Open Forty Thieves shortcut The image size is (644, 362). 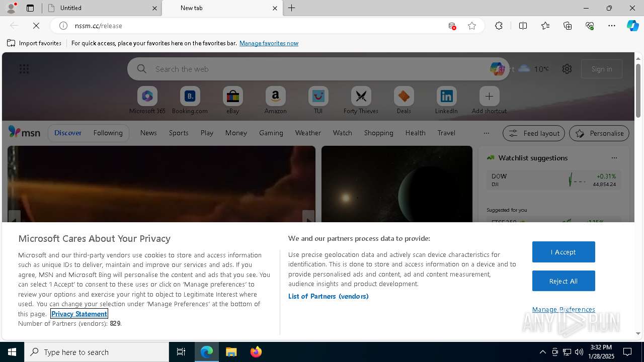361,101
